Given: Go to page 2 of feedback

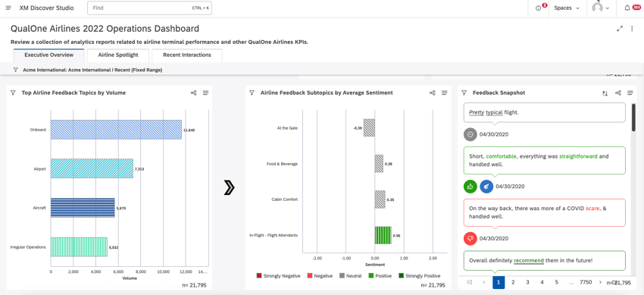Looking at the screenshot, I should pyautogui.click(x=513, y=282).
